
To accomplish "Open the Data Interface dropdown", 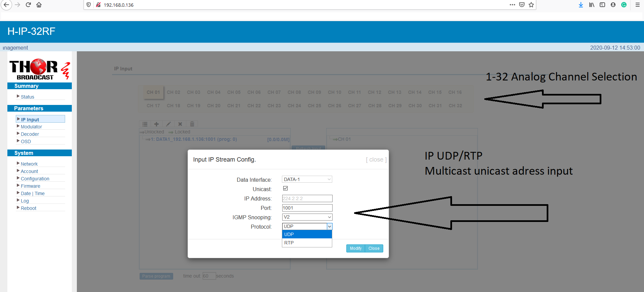I will (x=307, y=179).
